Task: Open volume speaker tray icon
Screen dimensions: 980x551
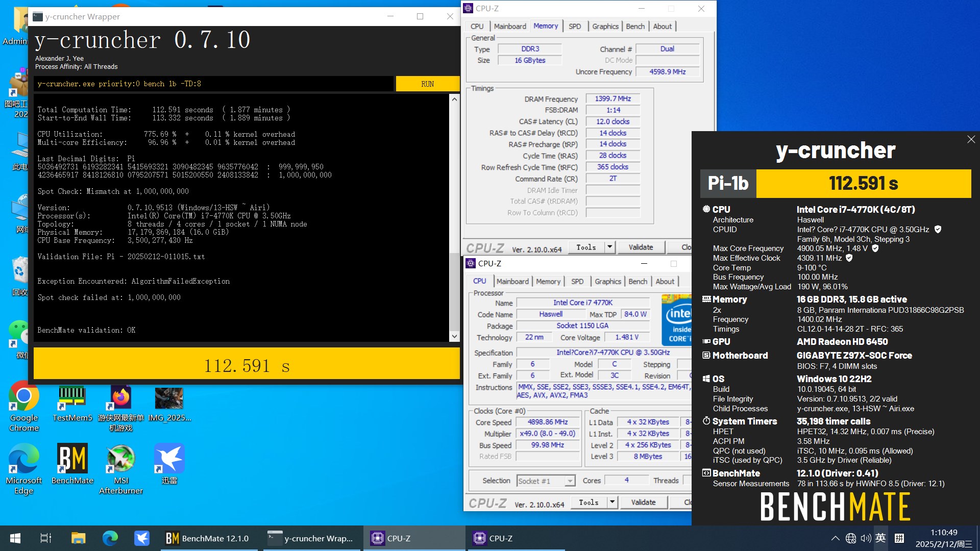Action: (x=866, y=538)
